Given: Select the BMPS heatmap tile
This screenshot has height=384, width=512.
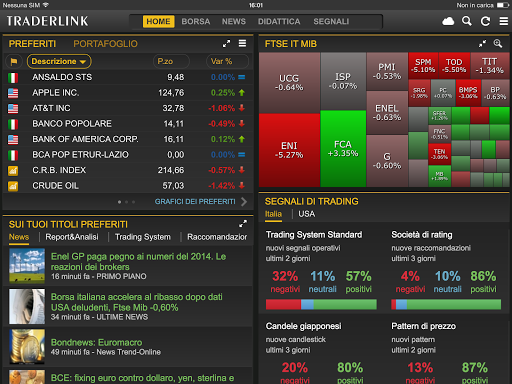Looking at the screenshot, I should (468, 93).
